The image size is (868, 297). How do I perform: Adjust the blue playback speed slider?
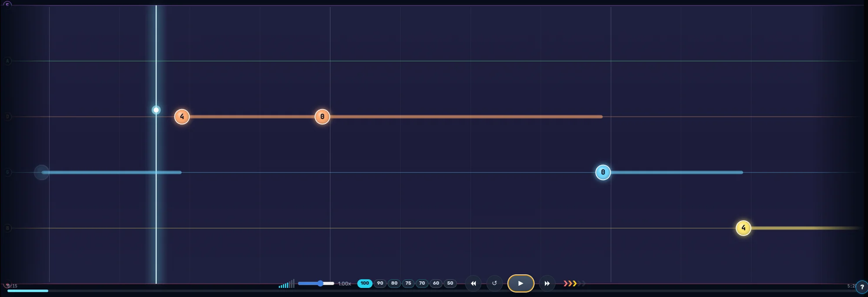[x=316, y=284]
